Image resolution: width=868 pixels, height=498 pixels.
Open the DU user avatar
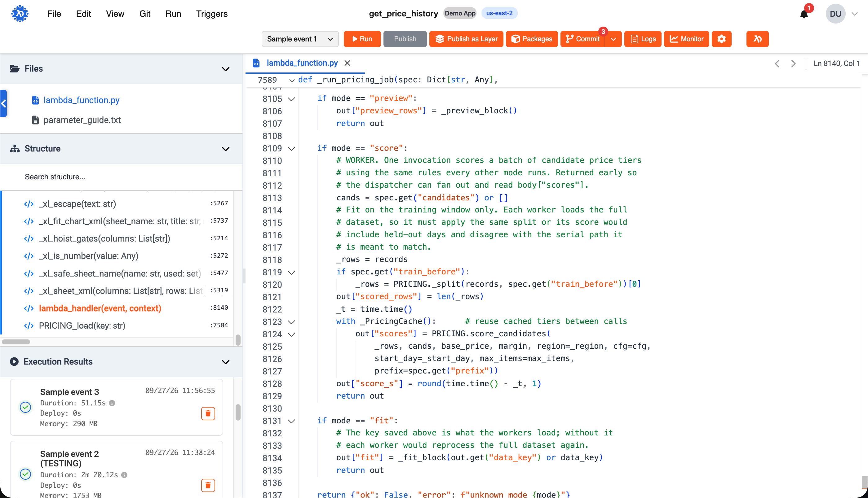pyautogui.click(x=835, y=14)
